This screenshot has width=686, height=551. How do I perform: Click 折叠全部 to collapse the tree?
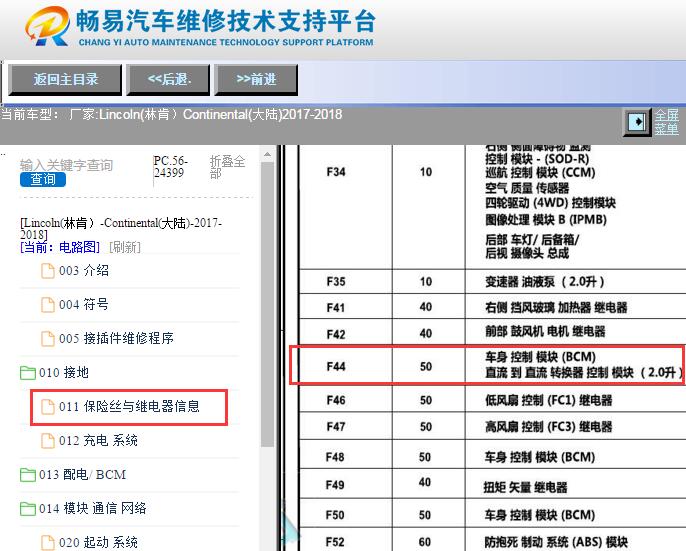point(227,167)
